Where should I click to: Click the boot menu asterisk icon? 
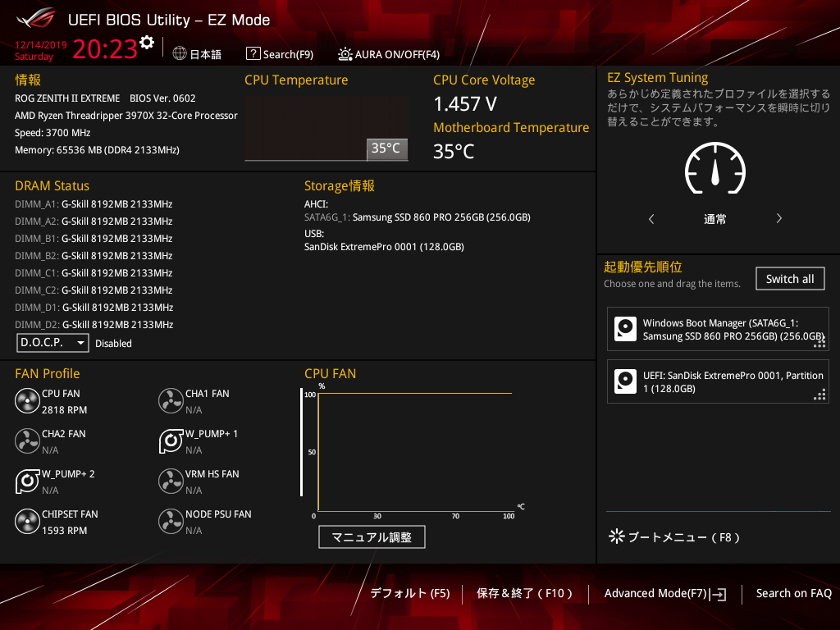pyautogui.click(x=617, y=536)
